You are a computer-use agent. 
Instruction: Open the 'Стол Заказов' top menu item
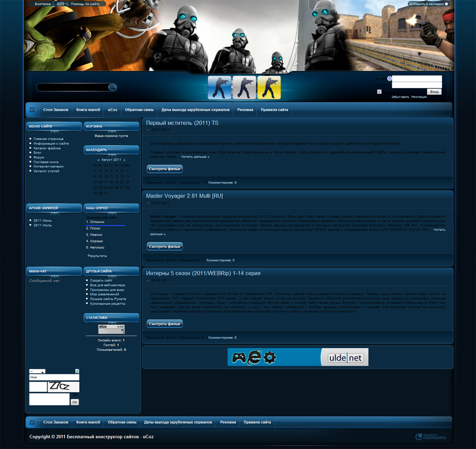click(x=56, y=110)
